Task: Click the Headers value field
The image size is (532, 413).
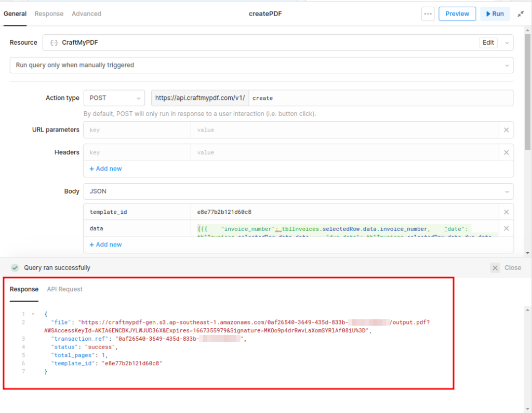Action: [x=345, y=152]
